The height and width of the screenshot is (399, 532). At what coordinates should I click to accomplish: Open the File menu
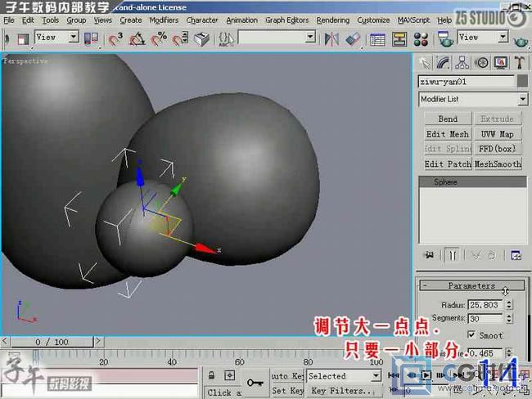(9, 20)
